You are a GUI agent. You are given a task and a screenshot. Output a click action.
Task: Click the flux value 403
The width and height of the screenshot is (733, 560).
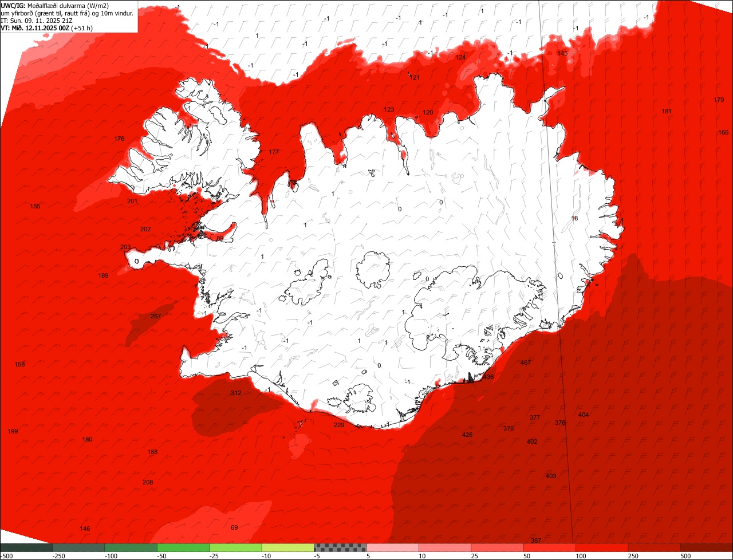pyautogui.click(x=551, y=476)
